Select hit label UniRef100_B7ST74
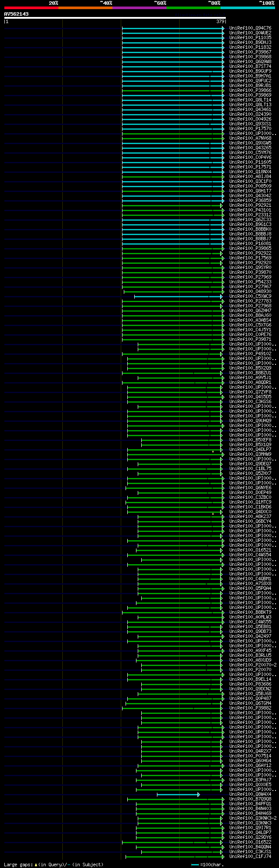 tap(250, 67)
